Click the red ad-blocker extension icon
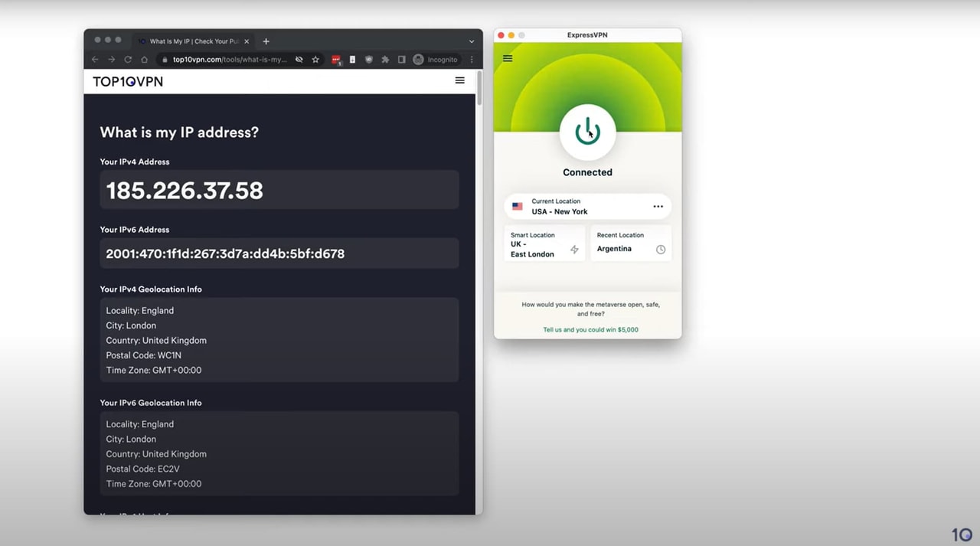The height and width of the screenshot is (546, 980). (335, 59)
